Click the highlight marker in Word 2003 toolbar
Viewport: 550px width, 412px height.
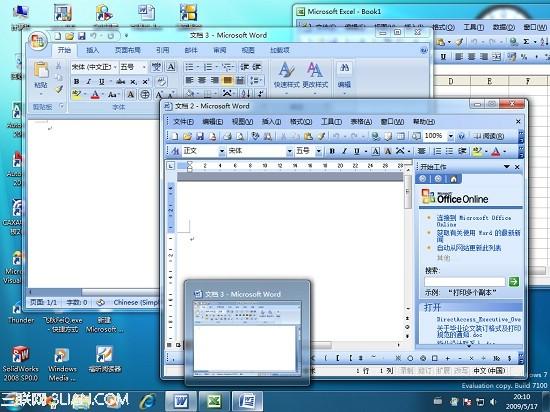477,151
